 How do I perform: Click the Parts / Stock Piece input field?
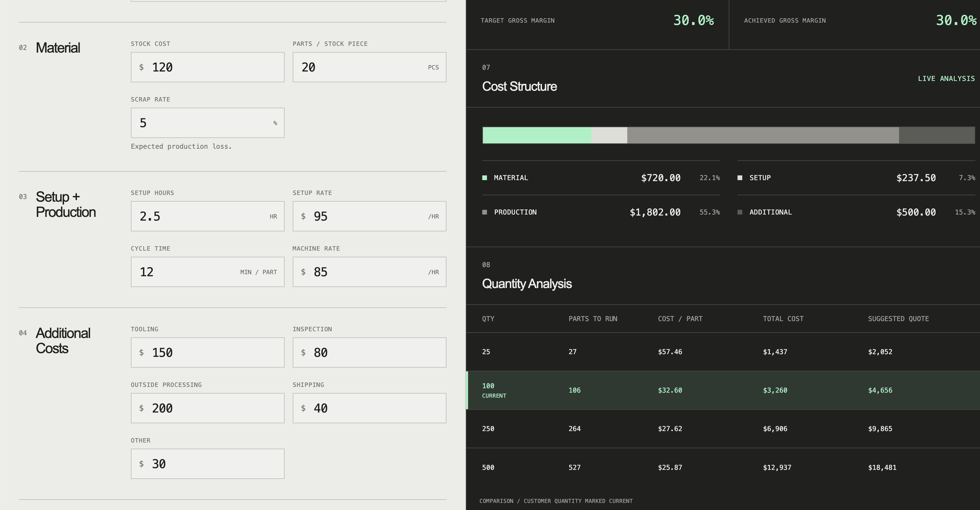[x=369, y=67]
